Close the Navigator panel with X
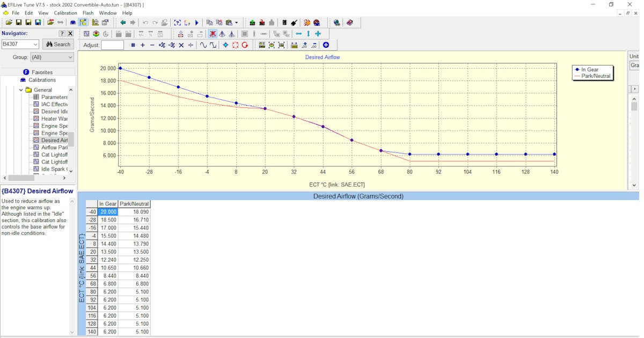 click(70, 33)
